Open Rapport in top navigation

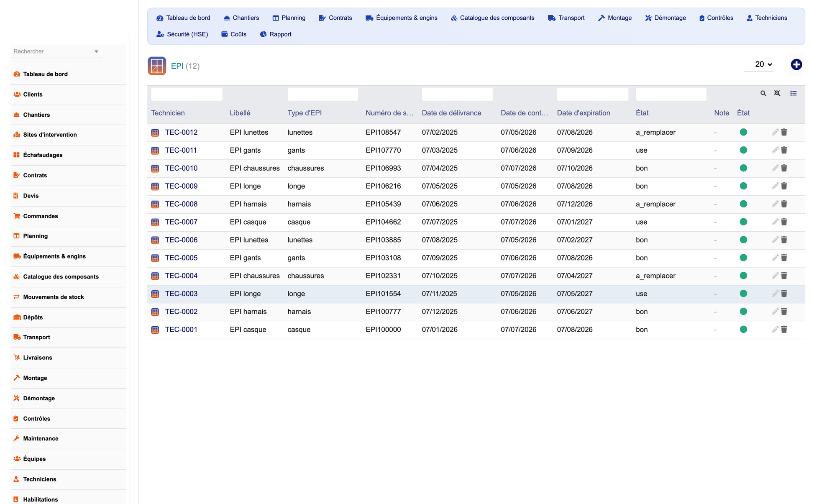tap(275, 34)
